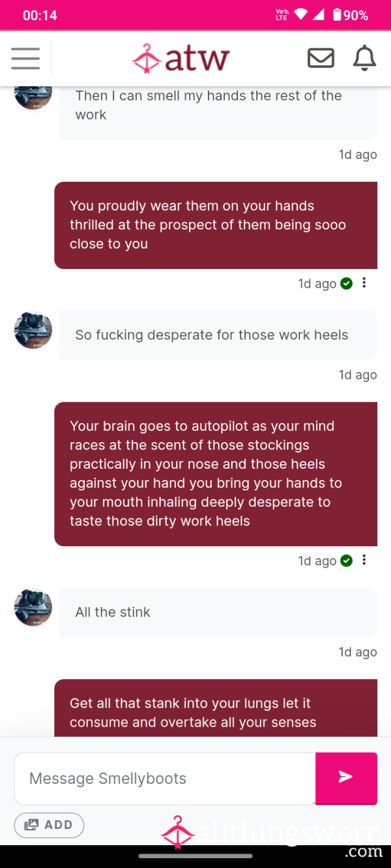Click the Message Smellyboots text field
Image resolution: width=391 pixels, height=868 pixels.
click(165, 778)
